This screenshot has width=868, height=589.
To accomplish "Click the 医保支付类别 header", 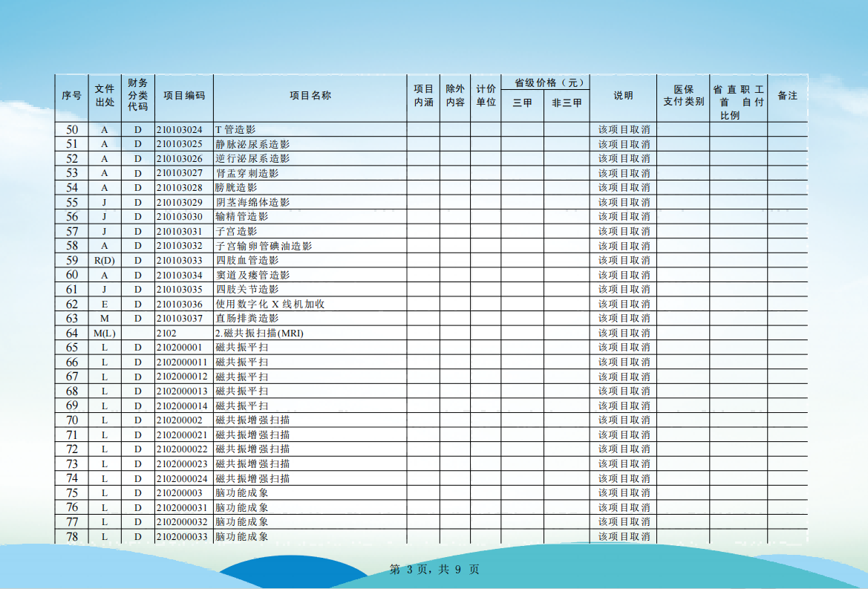I will tap(683, 96).
